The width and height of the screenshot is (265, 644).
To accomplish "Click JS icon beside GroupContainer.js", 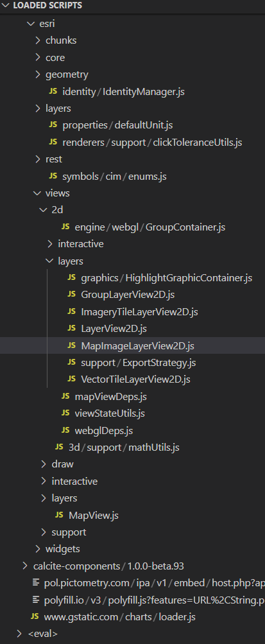I will (x=65, y=227).
